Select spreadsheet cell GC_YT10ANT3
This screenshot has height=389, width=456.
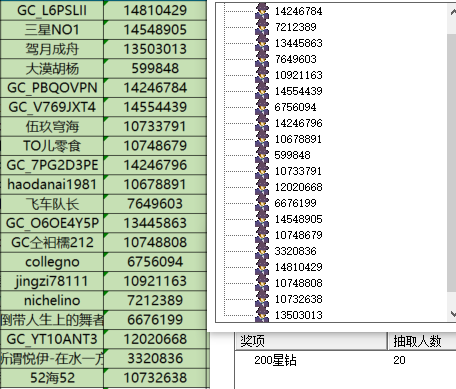[x=52, y=339]
